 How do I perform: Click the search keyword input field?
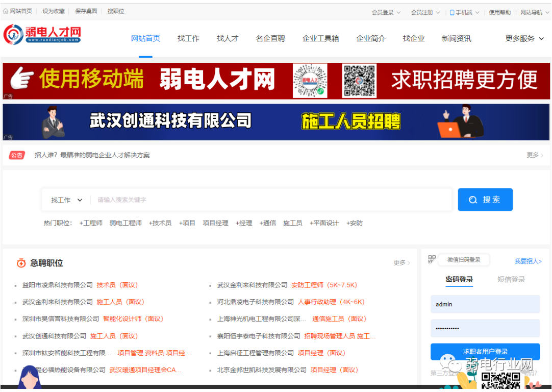pyautogui.click(x=270, y=200)
